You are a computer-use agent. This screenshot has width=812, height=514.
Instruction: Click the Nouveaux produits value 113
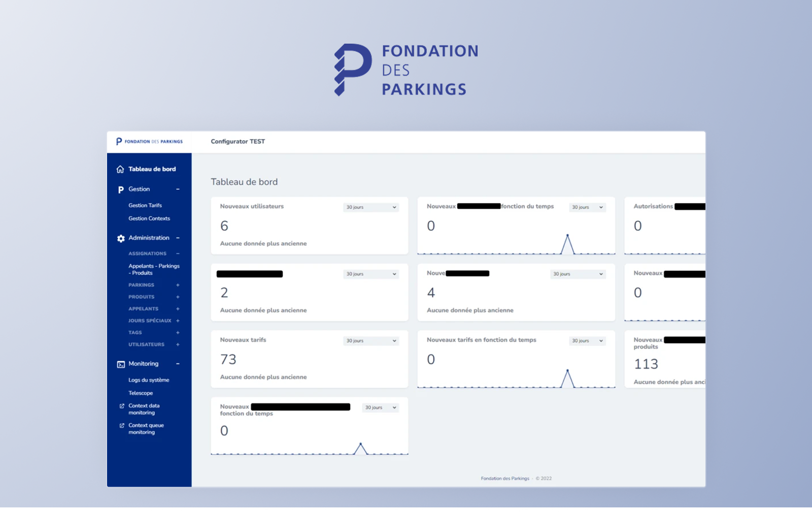pos(646,364)
